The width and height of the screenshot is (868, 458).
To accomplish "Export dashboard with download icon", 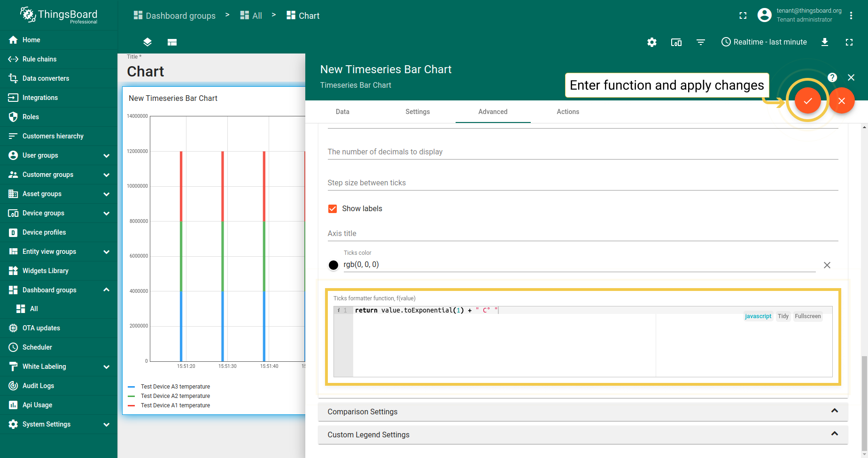I will pos(825,42).
